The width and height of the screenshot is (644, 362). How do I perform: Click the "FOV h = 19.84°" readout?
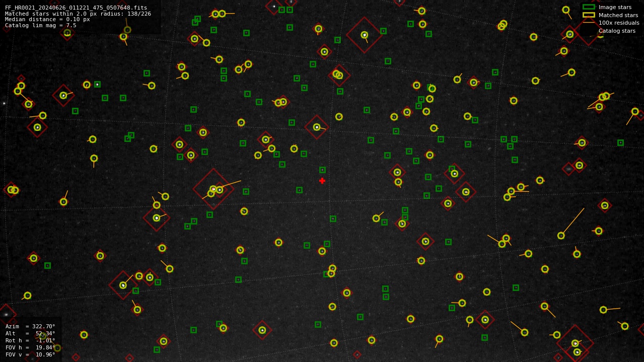click(30, 347)
